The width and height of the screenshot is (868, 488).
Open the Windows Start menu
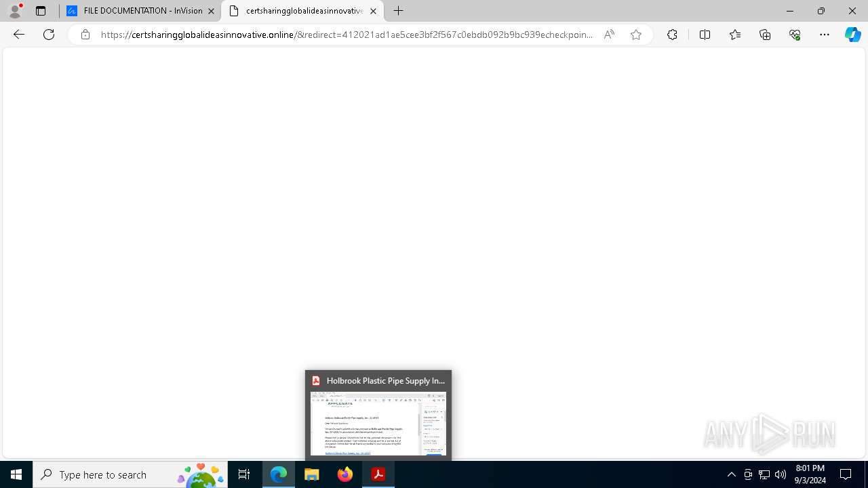16,474
